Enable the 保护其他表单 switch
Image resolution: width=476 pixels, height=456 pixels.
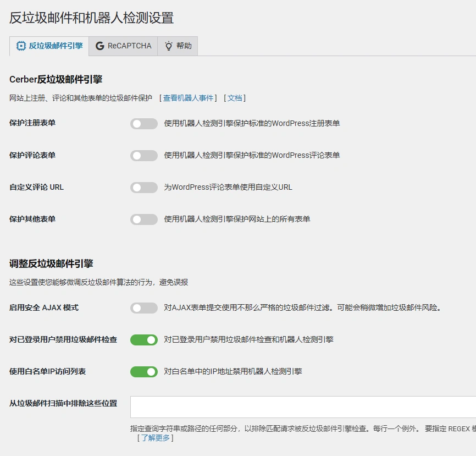[x=143, y=219]
